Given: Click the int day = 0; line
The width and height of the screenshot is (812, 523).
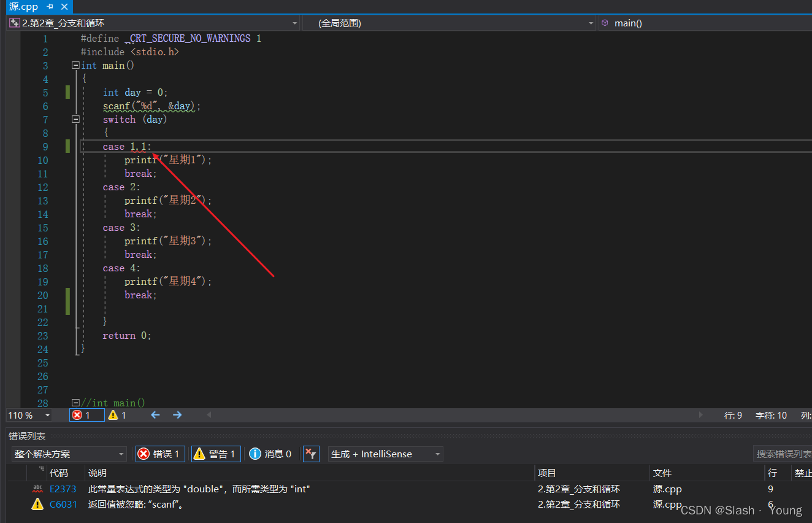Looking at the screenshot, I should pyautogui.click(x=135, y=92).
